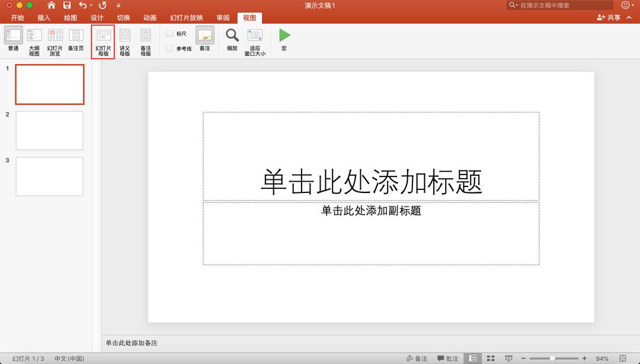Toggle 批注 comments in status bar

click(x=449, y=359)
